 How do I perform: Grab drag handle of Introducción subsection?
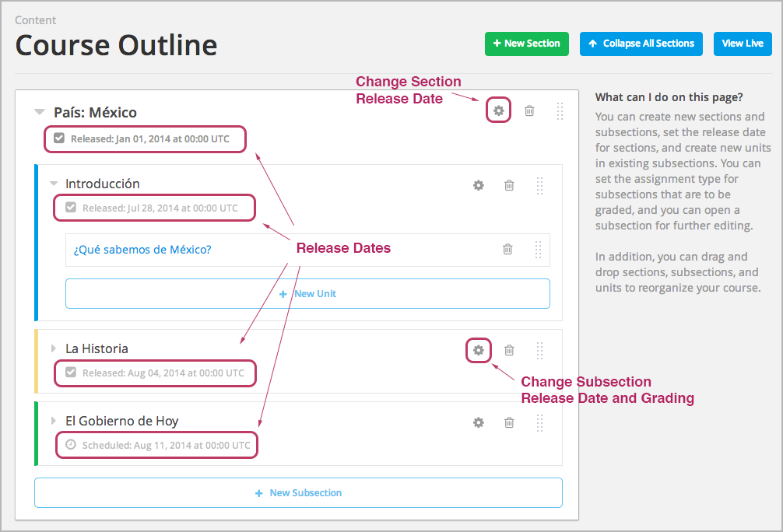pyautogui.click(x=539, y=186)
